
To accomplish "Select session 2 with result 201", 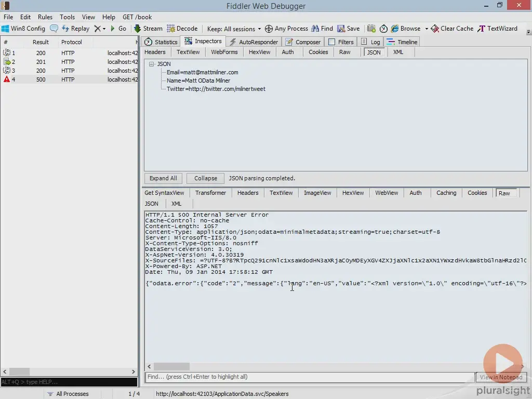I will tap(69, 62).
